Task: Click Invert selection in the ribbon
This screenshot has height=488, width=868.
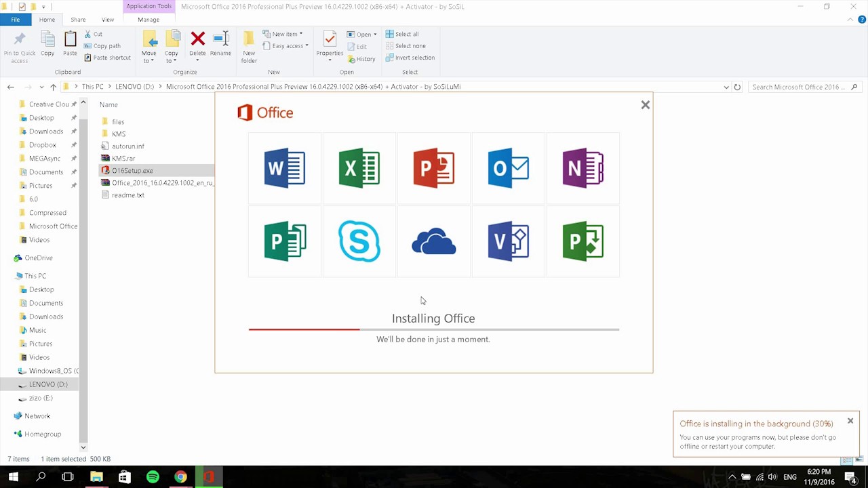Action: tap(410, 58)
